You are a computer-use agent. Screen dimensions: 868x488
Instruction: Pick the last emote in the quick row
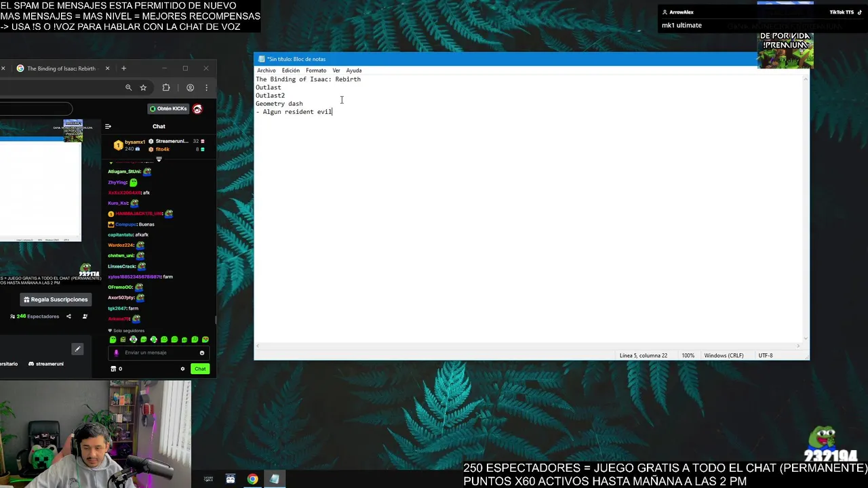point(205,340)
